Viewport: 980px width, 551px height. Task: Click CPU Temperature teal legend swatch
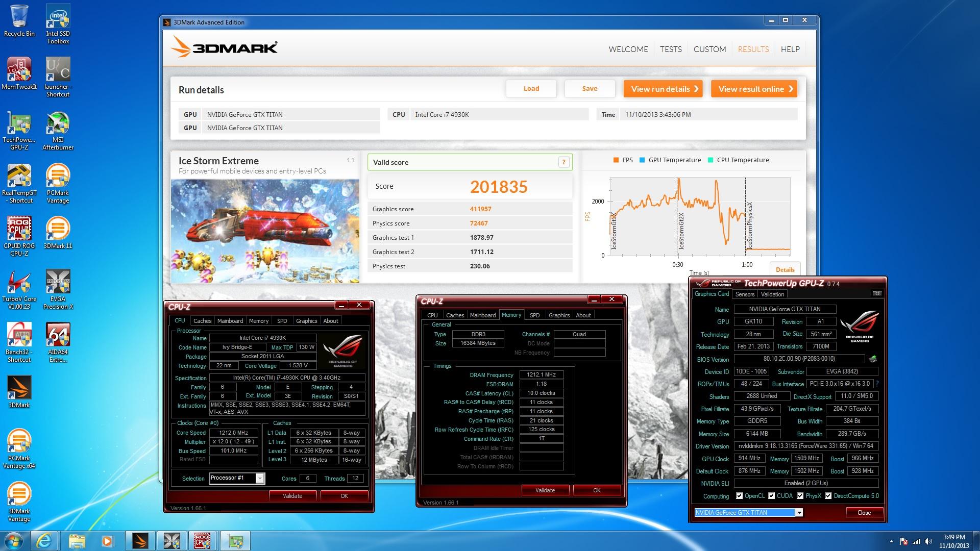[710, 160]
